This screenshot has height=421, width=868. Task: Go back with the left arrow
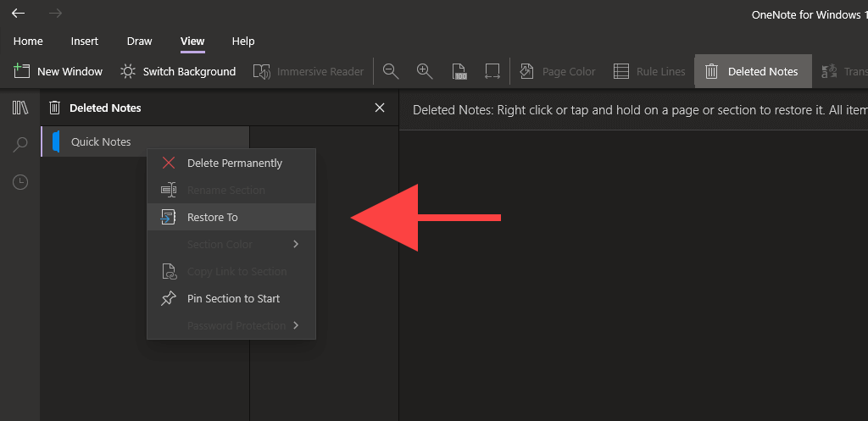[x=19, y=14]
